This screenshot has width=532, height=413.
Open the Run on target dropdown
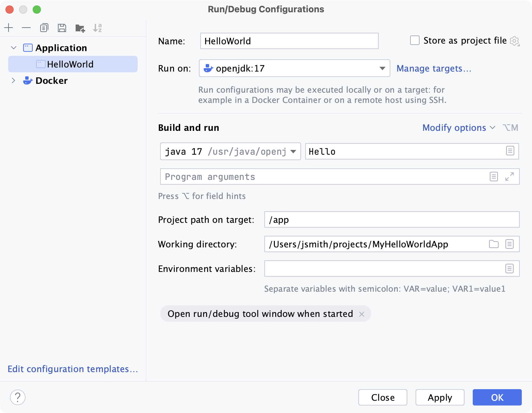pos(382,68)
